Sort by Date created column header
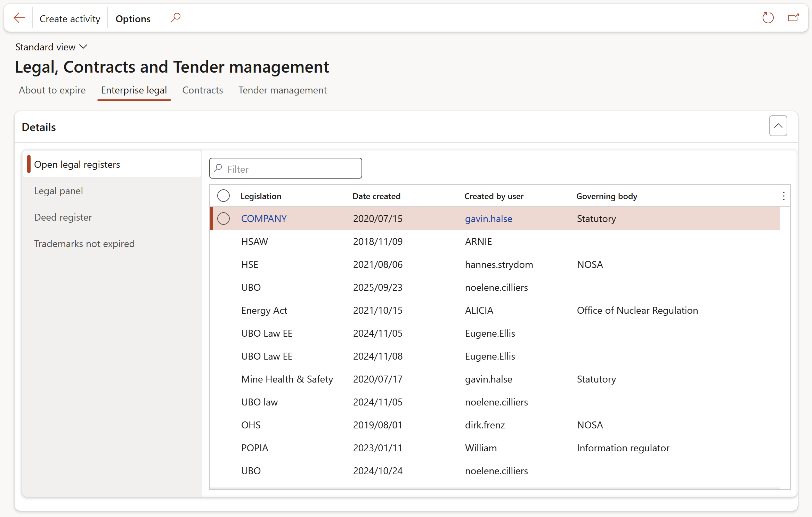812x517 pixels. pyautogui.click(x=376, y=196)
